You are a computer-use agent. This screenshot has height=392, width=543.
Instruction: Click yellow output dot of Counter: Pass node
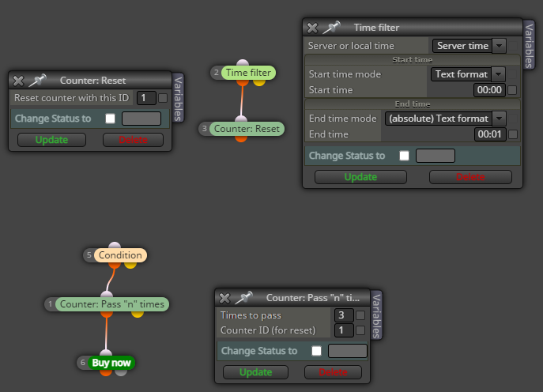[138, 314]
